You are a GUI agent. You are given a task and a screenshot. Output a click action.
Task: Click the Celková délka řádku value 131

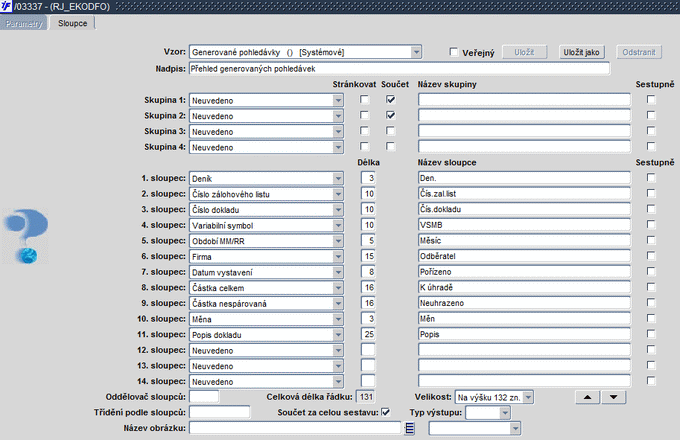tap(366, 397)
